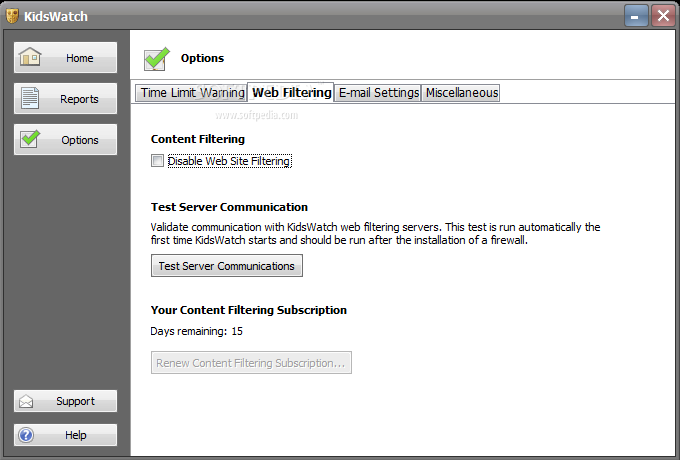Click Your Content Filtering Subscription heading
The height and width of the screenshot is (460, 680).
[x=248, y=310]
